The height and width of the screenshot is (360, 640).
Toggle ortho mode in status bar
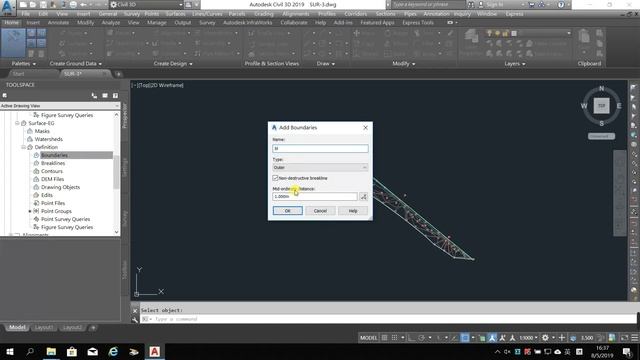[411, 338]
